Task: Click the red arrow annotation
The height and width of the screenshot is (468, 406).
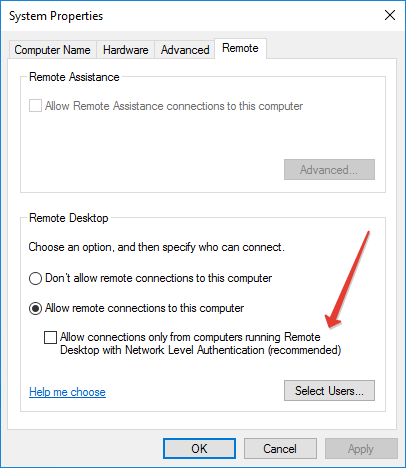Action: (347, 280)
